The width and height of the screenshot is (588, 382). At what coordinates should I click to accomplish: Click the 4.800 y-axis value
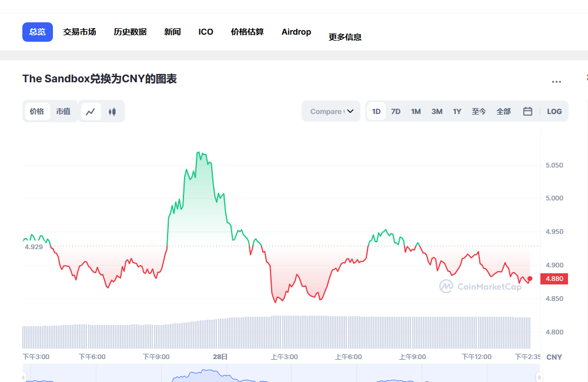(554, 332)
